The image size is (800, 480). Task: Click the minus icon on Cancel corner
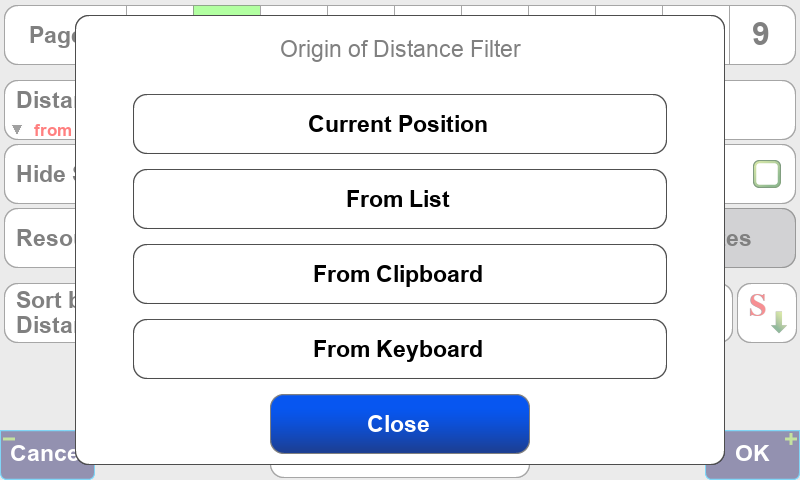click(9, 439)
